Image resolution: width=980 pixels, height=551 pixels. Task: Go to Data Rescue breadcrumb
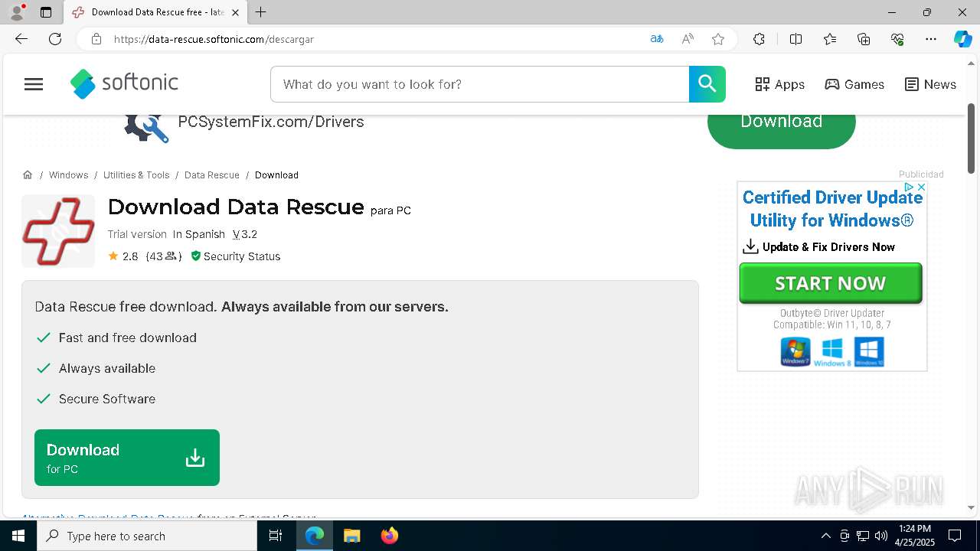212,175
